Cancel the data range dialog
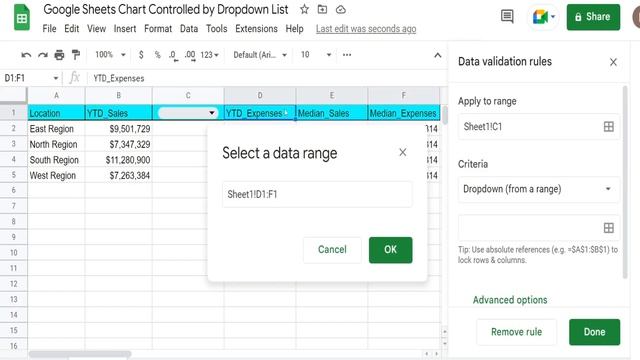Image resolution: width=640 pixels, height=360 pixels. tap(332, 250)
